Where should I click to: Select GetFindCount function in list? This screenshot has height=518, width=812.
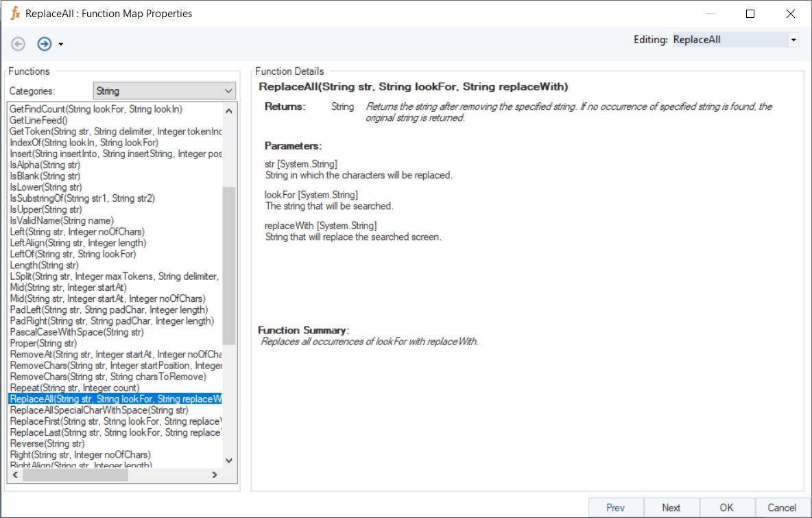(96, 109)
